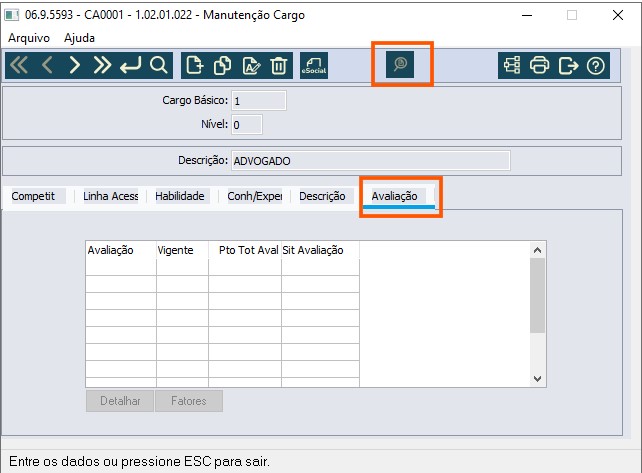The height and width of the screenshot is (473, 642).
Task: Open the Arquivo menu
Action: [x=29, y=38]
